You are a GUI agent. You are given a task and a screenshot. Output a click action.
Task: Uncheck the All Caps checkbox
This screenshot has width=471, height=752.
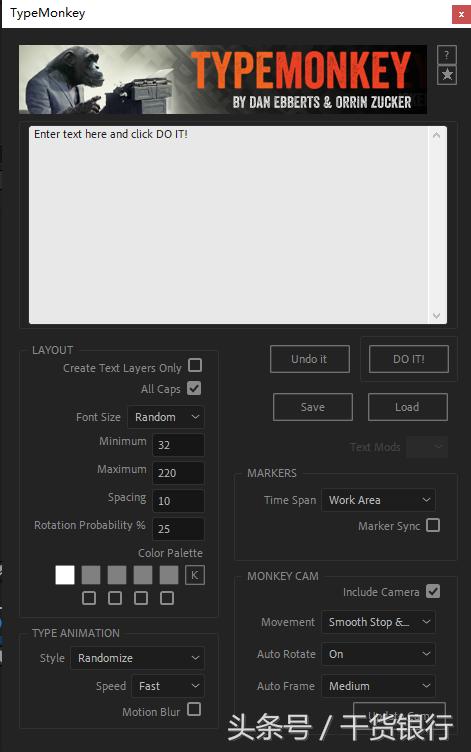tap(194, 388)
